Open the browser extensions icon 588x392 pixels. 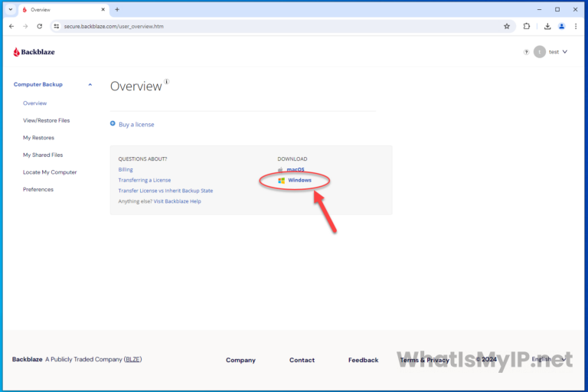(527, 26)
